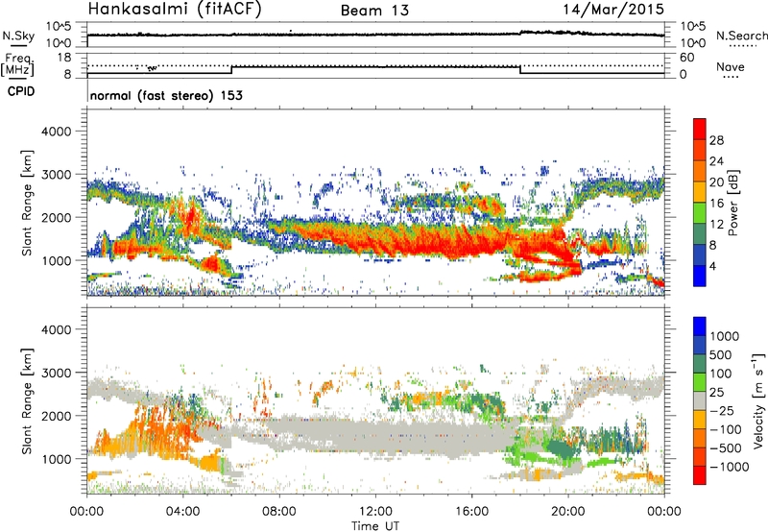Click the '16' power scale value

716,204
